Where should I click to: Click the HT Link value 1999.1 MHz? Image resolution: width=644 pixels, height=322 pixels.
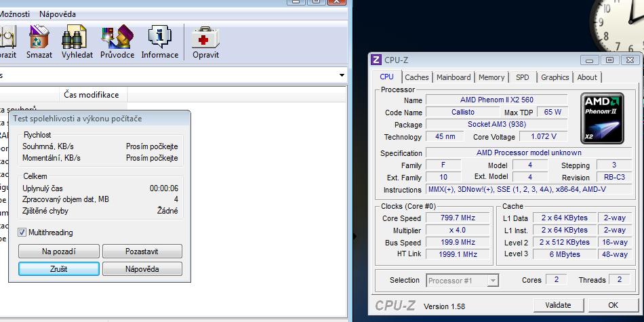pyautogui.click(x=458, y=254)
